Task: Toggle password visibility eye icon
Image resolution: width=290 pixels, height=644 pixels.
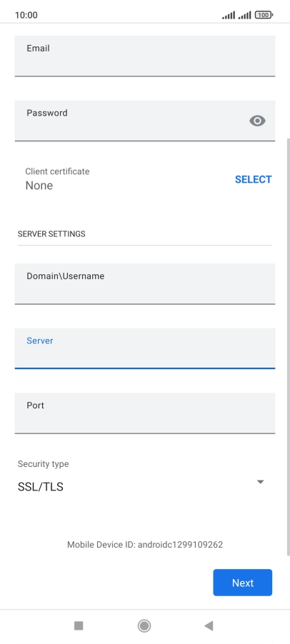Action: click(x=257, y=121)
